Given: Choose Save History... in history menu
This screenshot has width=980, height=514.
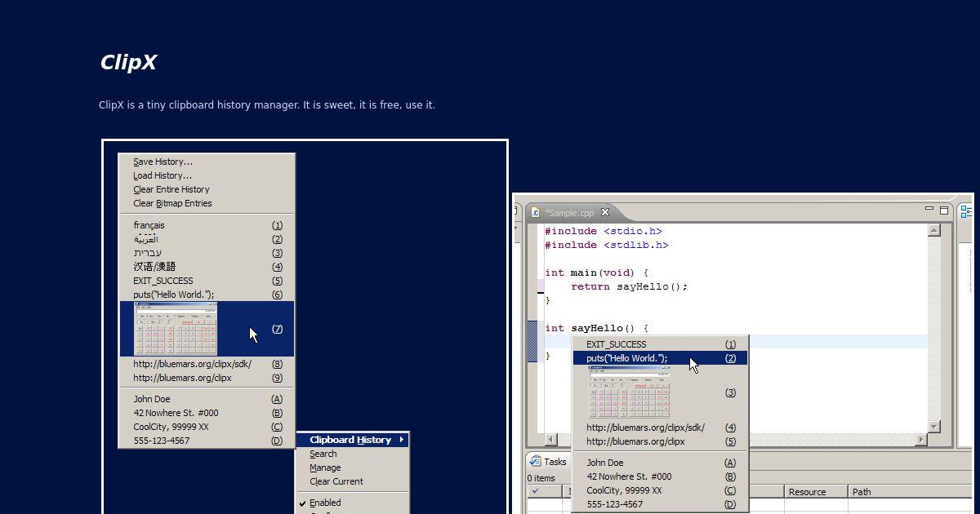Looking at the screenshot, I should [x=207, y=162].
